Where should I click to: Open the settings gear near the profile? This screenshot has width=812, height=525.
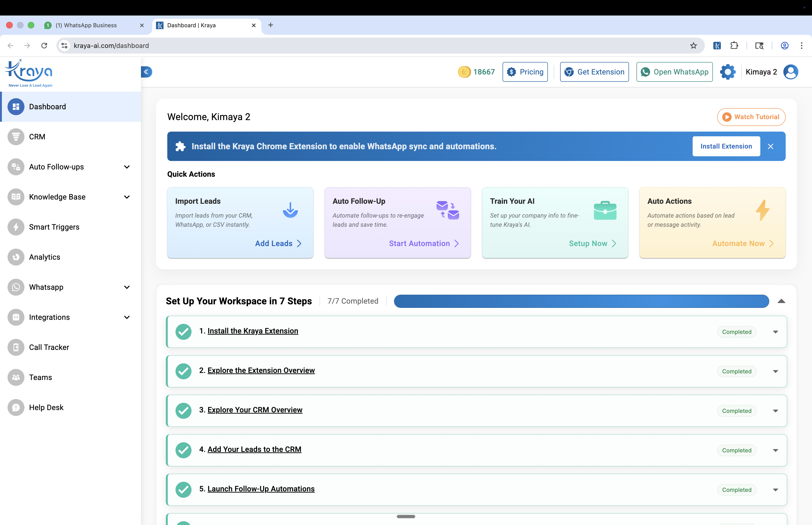(727, 72)
